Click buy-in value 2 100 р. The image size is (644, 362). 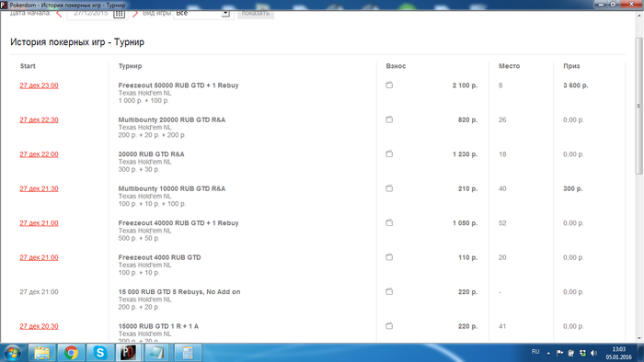tap(465, 85)
